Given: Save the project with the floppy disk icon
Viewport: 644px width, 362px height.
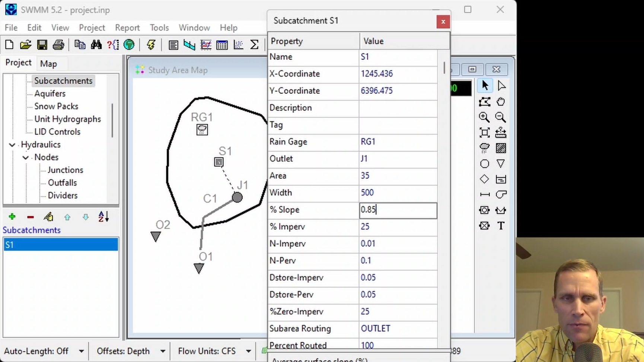Looking at the screenshot, I should pyautogui.click(x=42, y=45).
